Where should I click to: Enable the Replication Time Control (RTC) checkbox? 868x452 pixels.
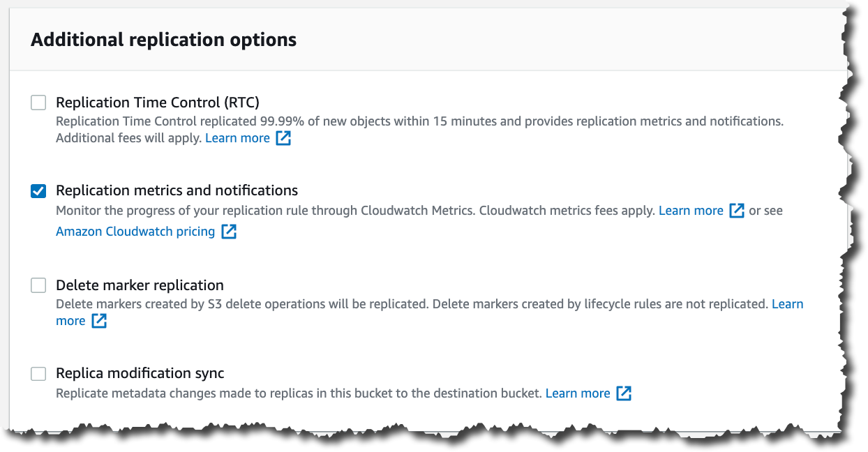pos(38,103)
